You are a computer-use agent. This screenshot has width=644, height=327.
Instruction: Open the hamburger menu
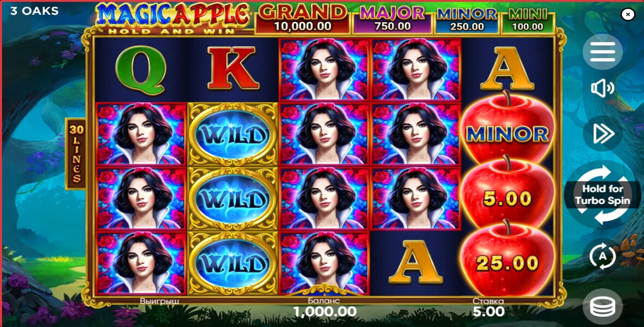[603, 52]
